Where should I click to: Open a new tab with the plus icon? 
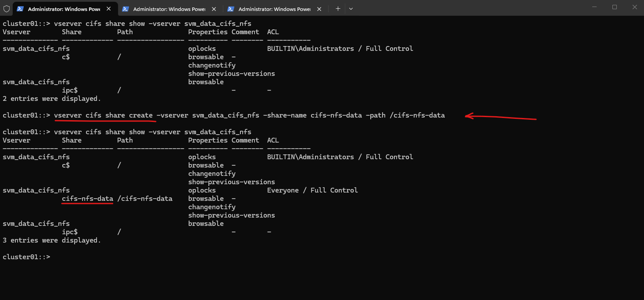coord(338,9)
